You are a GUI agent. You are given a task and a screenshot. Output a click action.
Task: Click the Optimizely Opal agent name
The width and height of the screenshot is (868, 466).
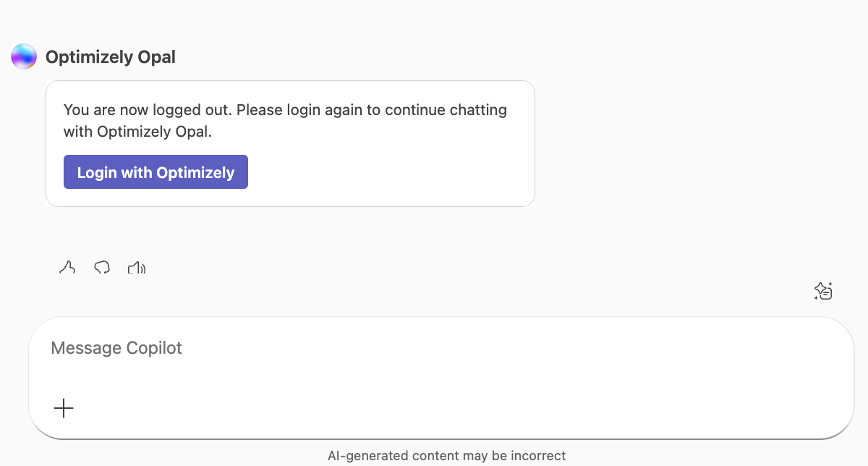tap(111, 56)
